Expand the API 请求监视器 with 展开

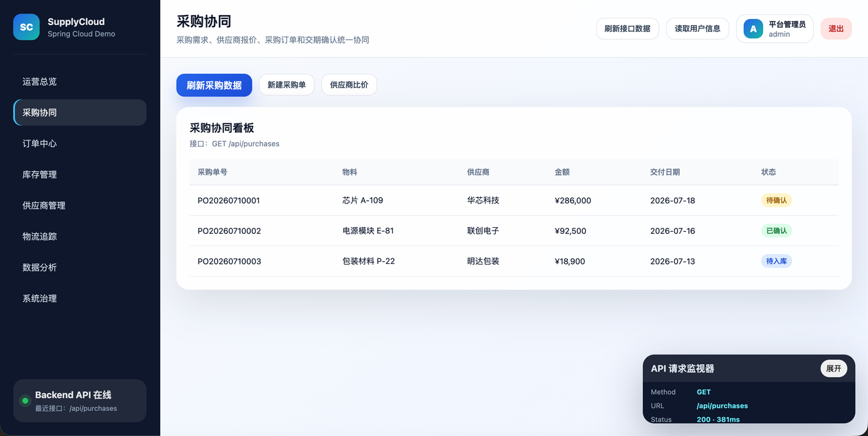point(834,368)
